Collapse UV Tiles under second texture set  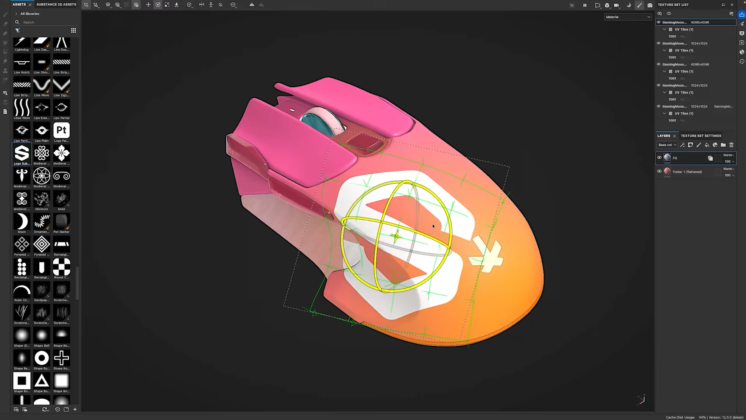click(x=665, y=50)
